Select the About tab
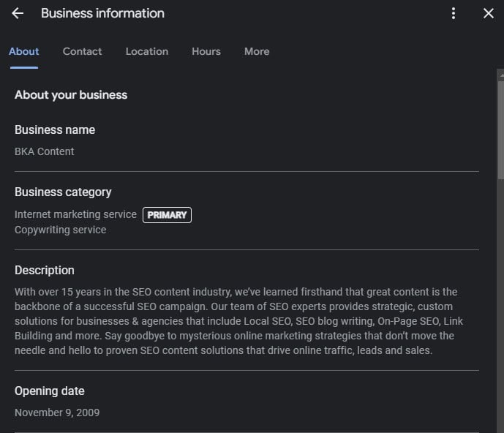Screen dimensions: 504x433 (x=23, y=51)
